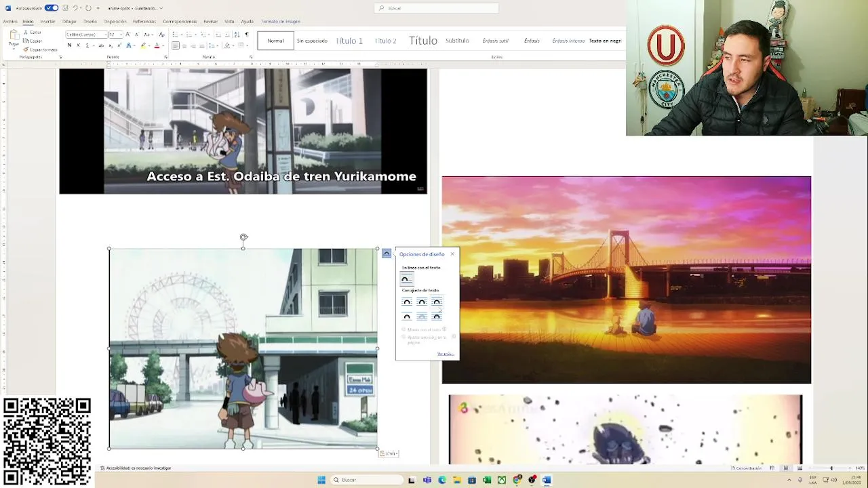
Task: Toggle the show paragraph marks icon
Action: (x=247, y=35)
